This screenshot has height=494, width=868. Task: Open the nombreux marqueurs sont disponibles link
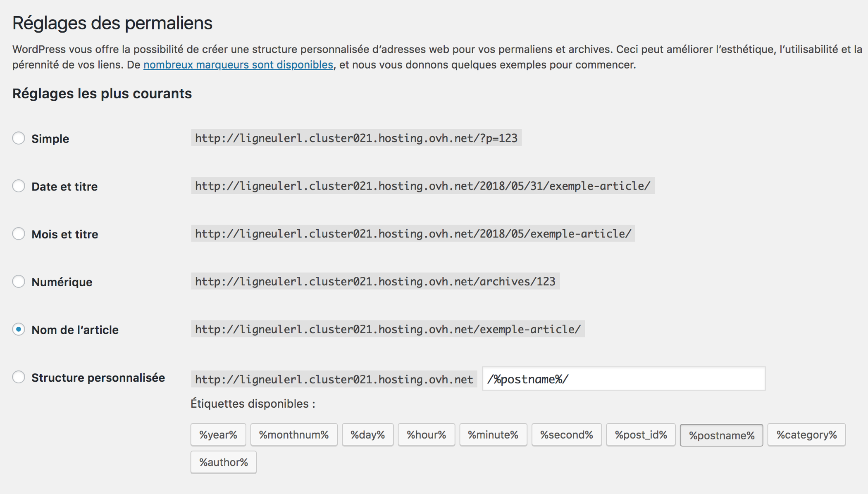[238, 65]
